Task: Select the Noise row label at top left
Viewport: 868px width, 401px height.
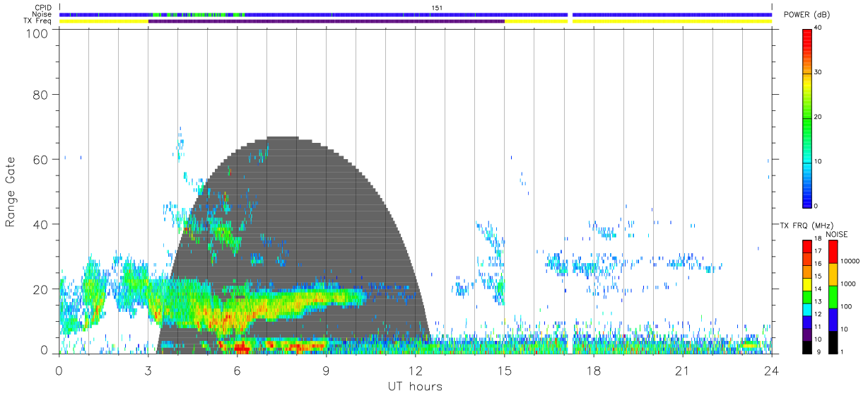Action: point(43,14)
